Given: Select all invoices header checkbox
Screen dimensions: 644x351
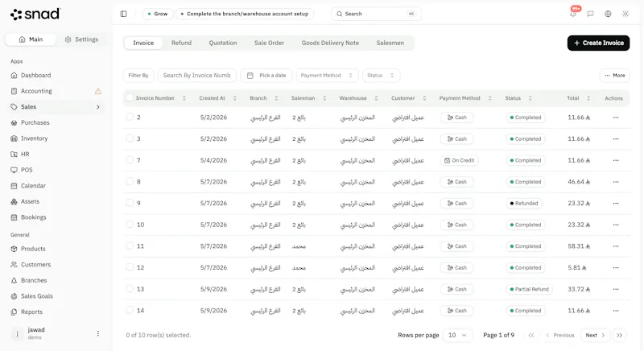Looking at the screenshot, I should [x=130, y=97].
